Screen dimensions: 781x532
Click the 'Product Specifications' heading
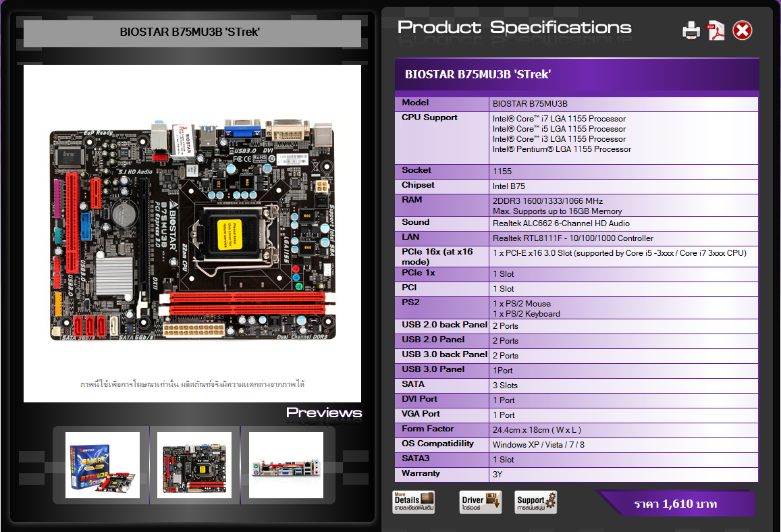tap(514, 28)
